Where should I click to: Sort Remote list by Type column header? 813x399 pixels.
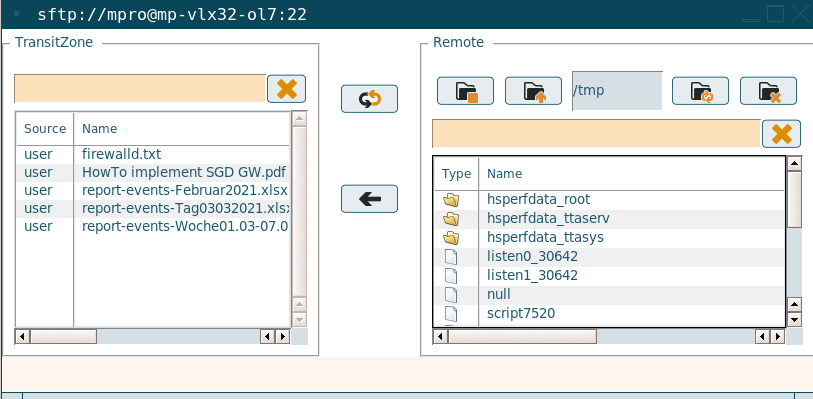[x=456, y=174]
